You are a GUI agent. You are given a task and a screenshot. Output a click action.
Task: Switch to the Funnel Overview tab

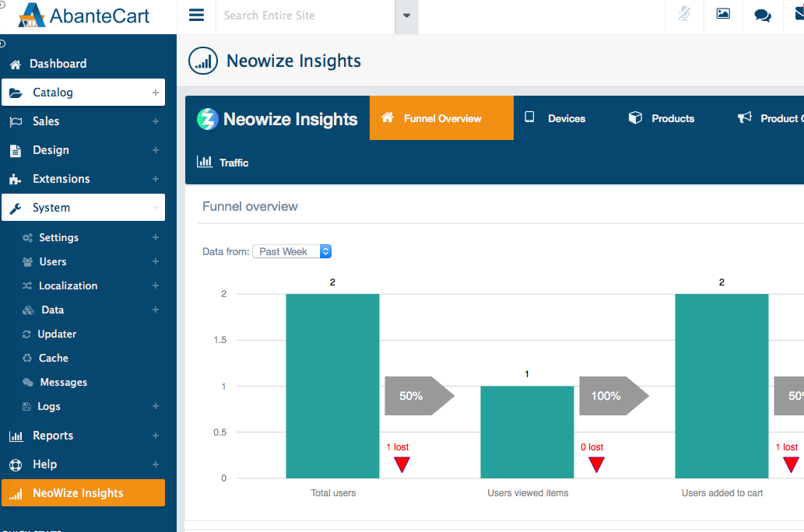tap(441, 118)
